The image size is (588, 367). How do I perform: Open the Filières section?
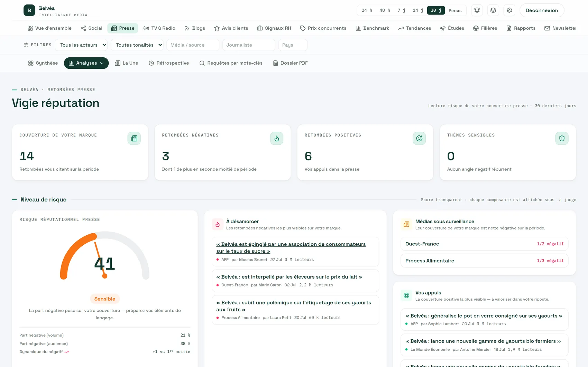tap(485, 28)
